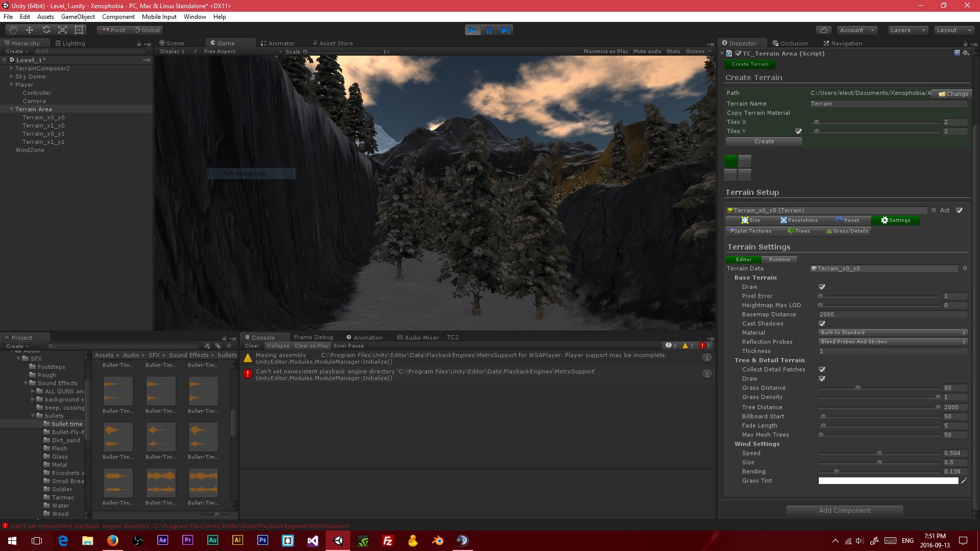The height and width of the screenshot is (551, 980).
Task: Open the Layers dropdown
Action: click(908, 30)
